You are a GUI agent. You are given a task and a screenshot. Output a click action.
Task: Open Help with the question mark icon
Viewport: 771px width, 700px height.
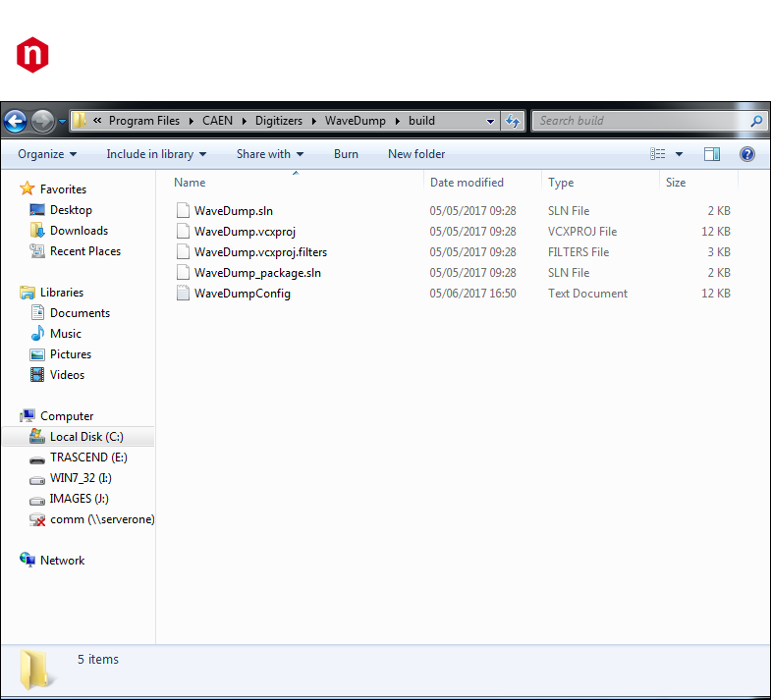[746, 154]
